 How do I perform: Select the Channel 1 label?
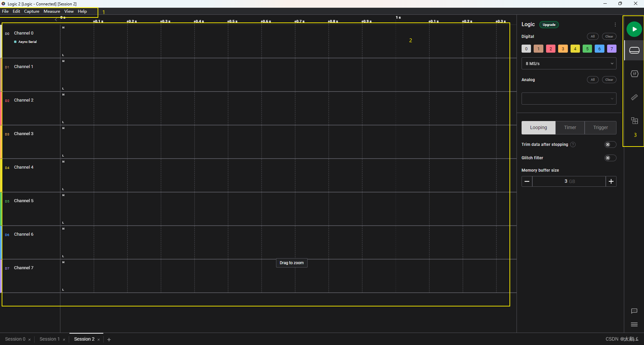(x=23, y=67)
